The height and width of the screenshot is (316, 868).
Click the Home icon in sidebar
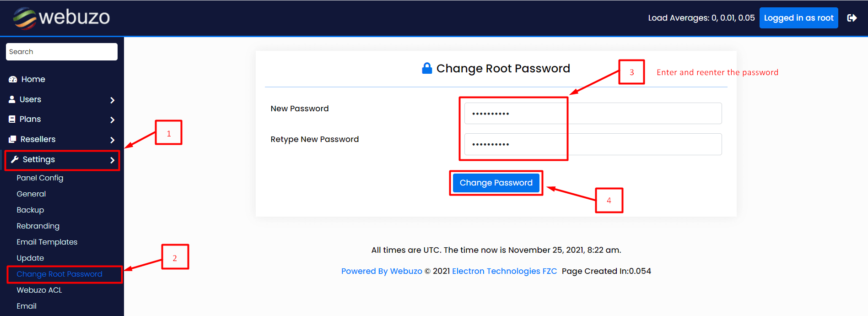coord(13,79)
